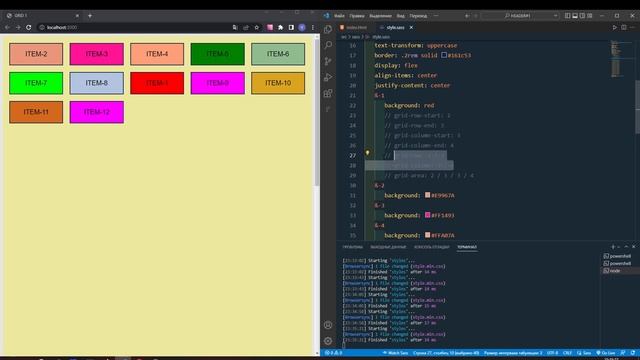The width and height of the screenshot is (640, 360).
Task: Open the Выделение menu in VS Code
Action: (x=380, y=16)
